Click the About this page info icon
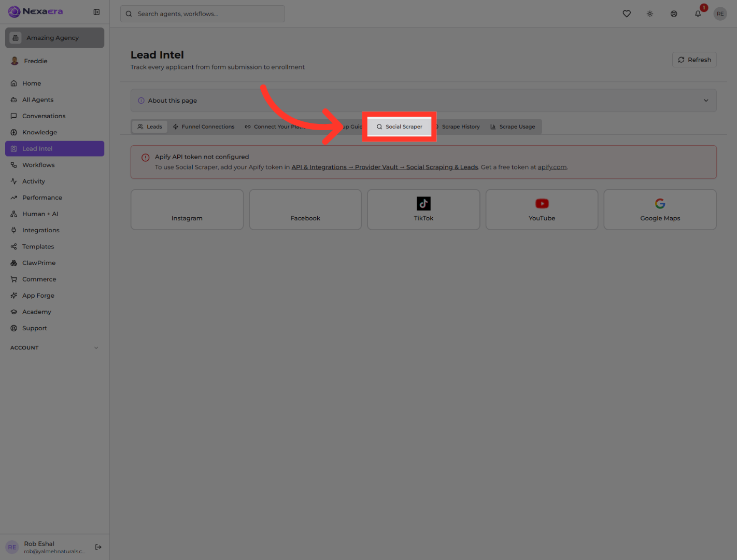 click(x=141, y=101)
